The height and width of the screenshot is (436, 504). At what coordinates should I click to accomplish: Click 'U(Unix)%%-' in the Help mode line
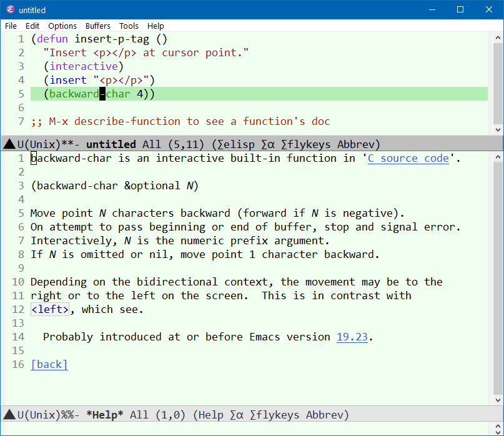click(48, 415)
